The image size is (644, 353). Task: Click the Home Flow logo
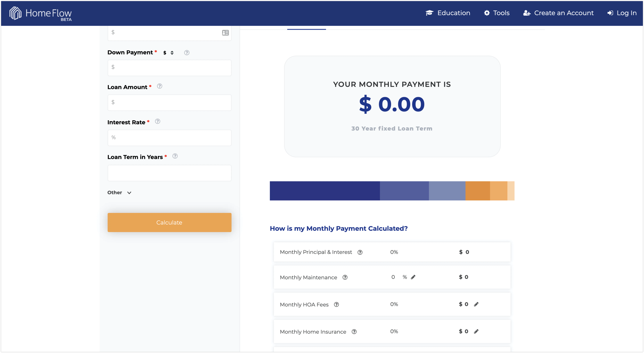(40, 13)
